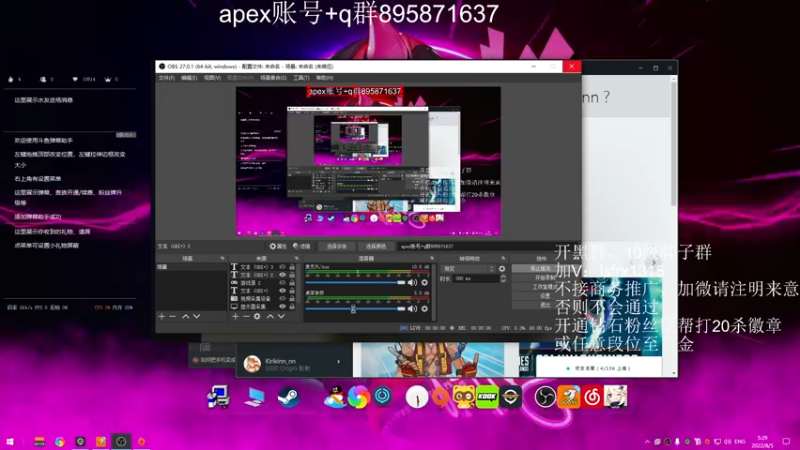Screen dimensions: 800x450
Task: Open This PC computer icon in dock
Action: (254, 396)
